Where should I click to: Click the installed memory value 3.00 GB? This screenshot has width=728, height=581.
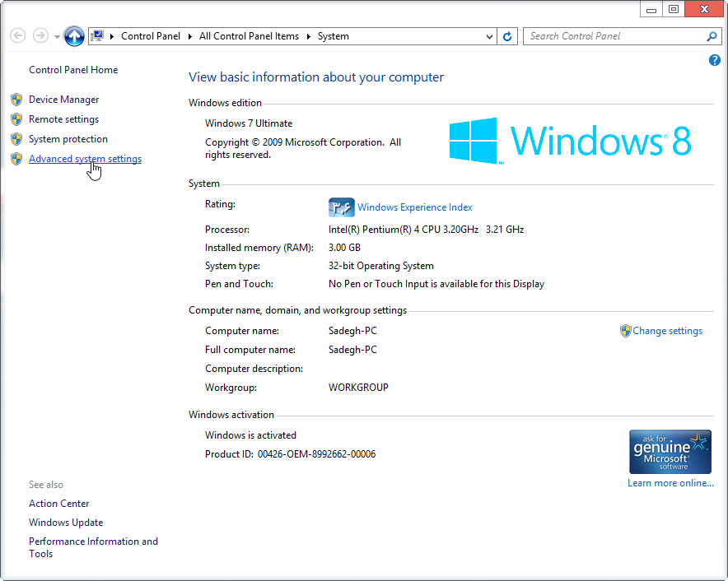(344, 248)
